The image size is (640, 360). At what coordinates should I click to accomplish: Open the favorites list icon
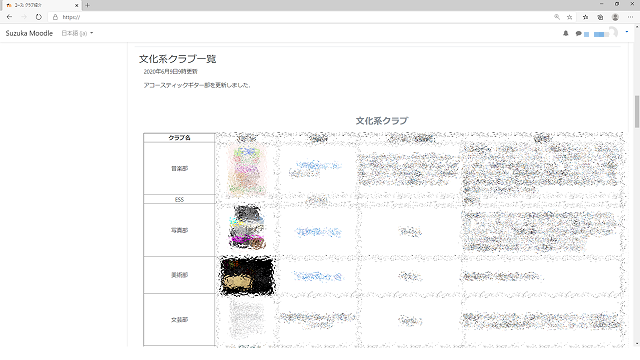click(585, 17)
